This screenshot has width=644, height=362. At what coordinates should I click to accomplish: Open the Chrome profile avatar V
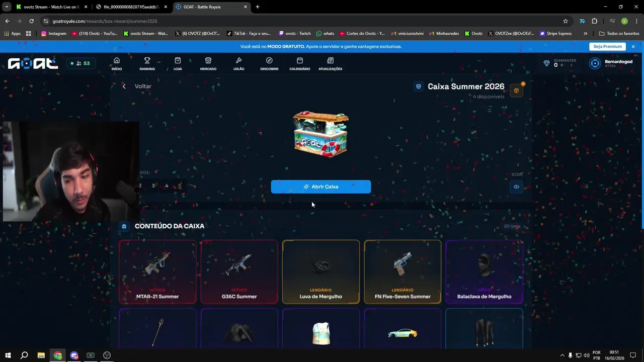point(624,21)
